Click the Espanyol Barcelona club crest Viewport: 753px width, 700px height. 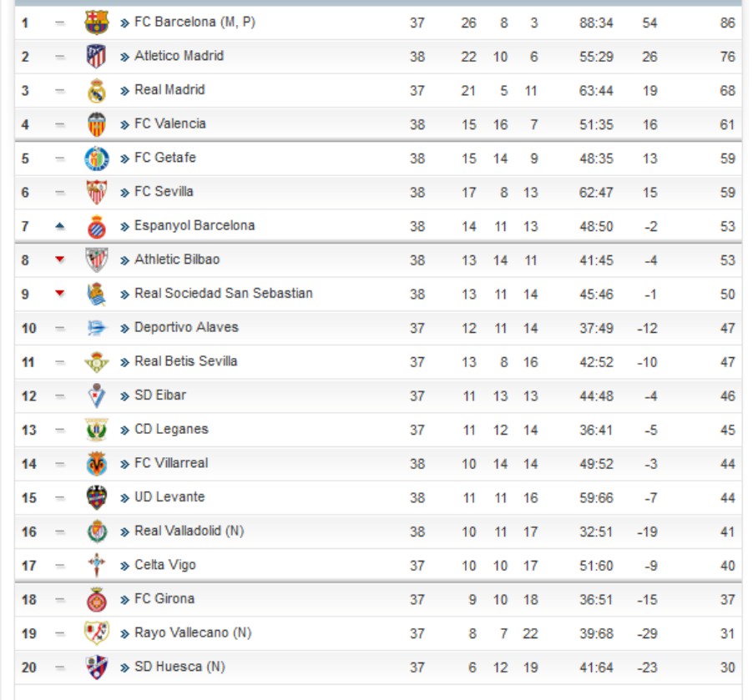[x=97, y=226]
